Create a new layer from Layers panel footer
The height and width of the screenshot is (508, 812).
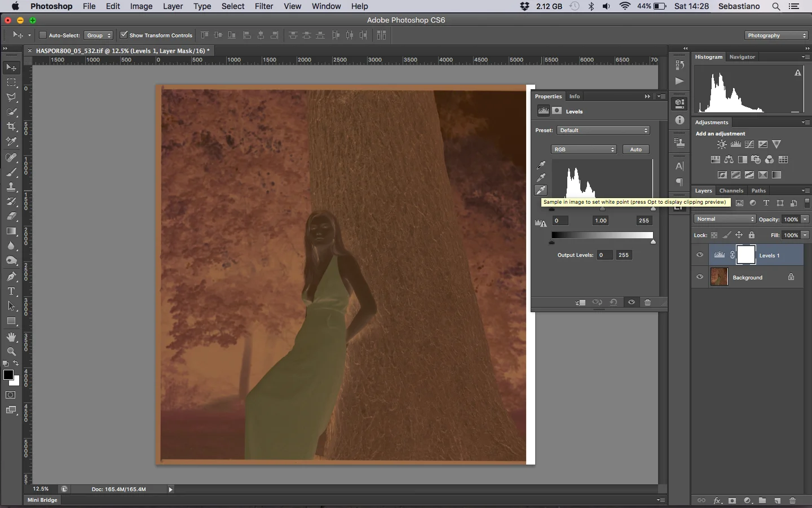pyautogui.click(x=778, y=501)
